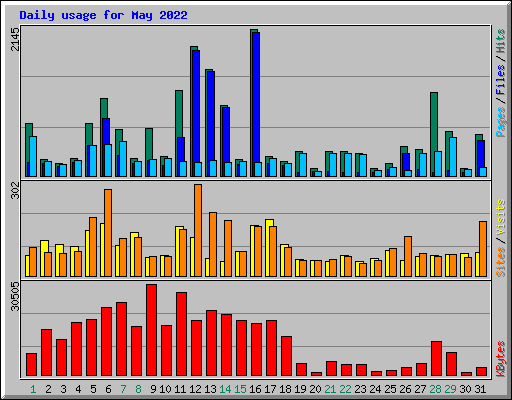The height and width of the screenshot is (400, 512).
Task: Click green weekend day label 29
Action: [x=450, y=389]
